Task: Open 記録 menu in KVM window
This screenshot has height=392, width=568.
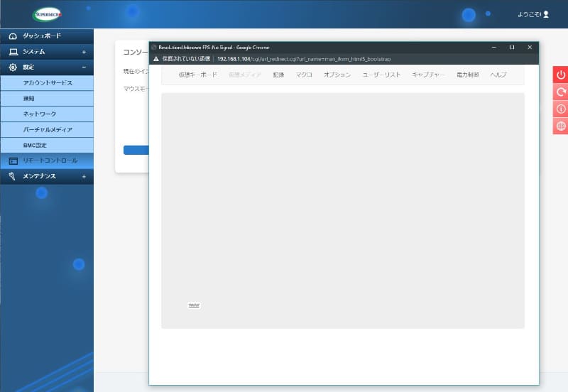Action: tap(278, 75)
